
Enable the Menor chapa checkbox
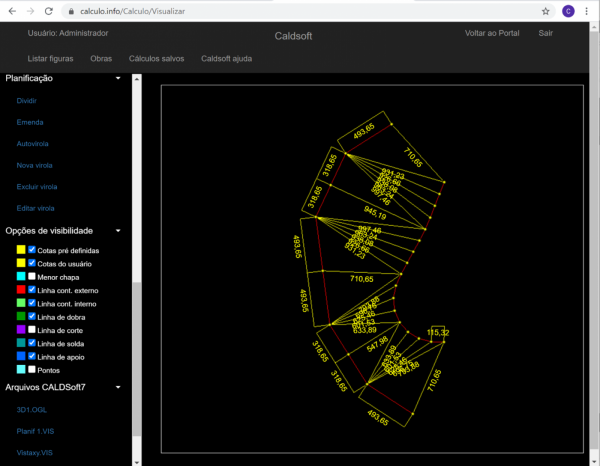click(32, 276)
